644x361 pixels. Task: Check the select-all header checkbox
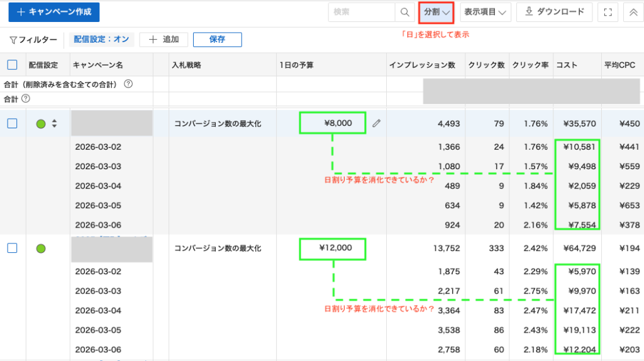coord(13,65)
